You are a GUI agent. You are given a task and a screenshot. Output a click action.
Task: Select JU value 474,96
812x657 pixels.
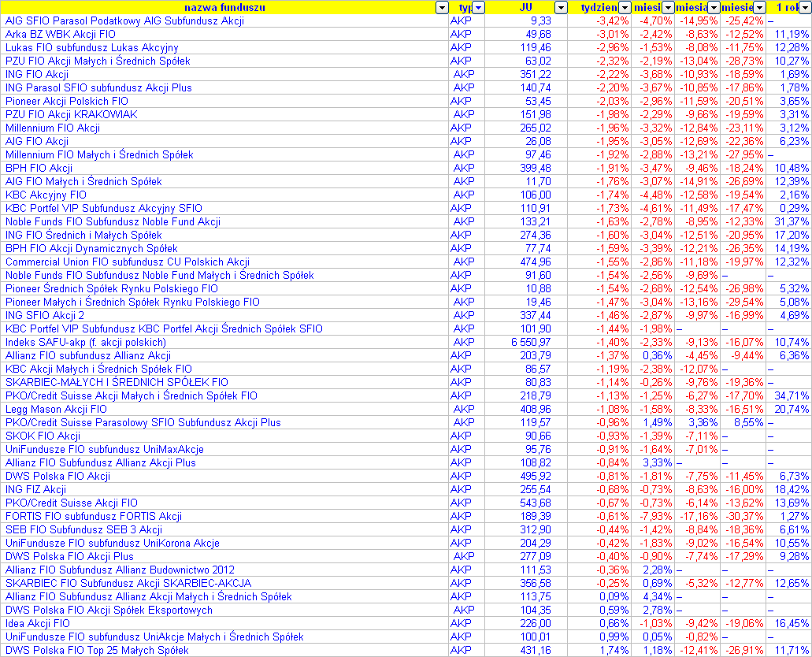(x=536, y=262)
